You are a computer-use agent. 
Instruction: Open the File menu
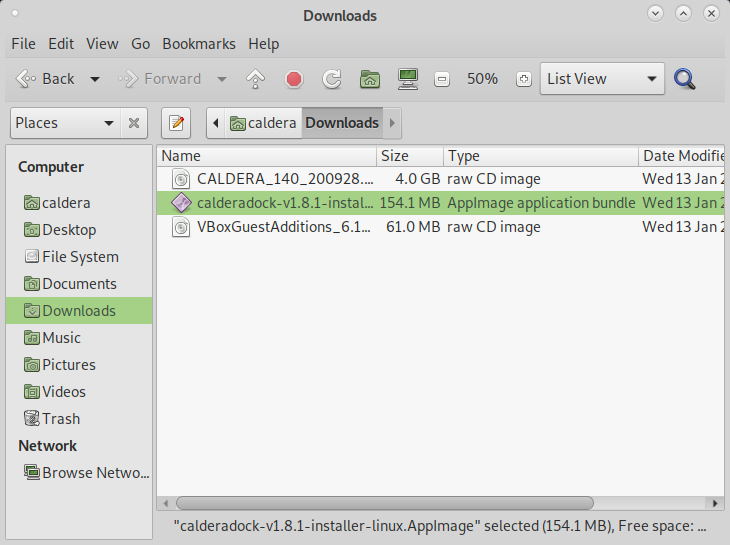(23, 44)
